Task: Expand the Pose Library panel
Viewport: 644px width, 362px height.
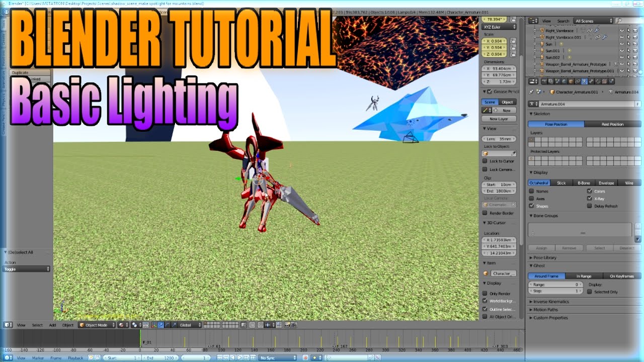Action: (543, 257)
